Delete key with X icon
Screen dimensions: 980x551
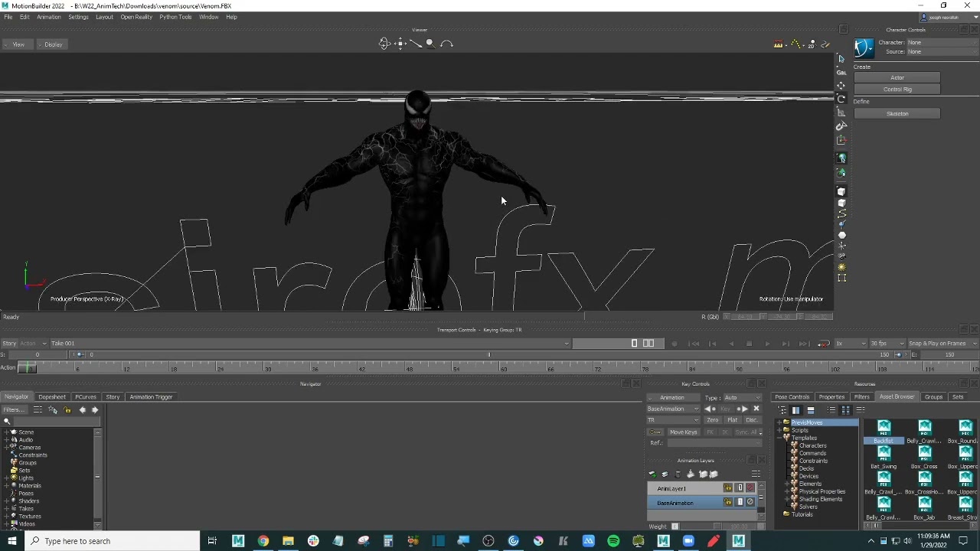click(x=756, y=409)
